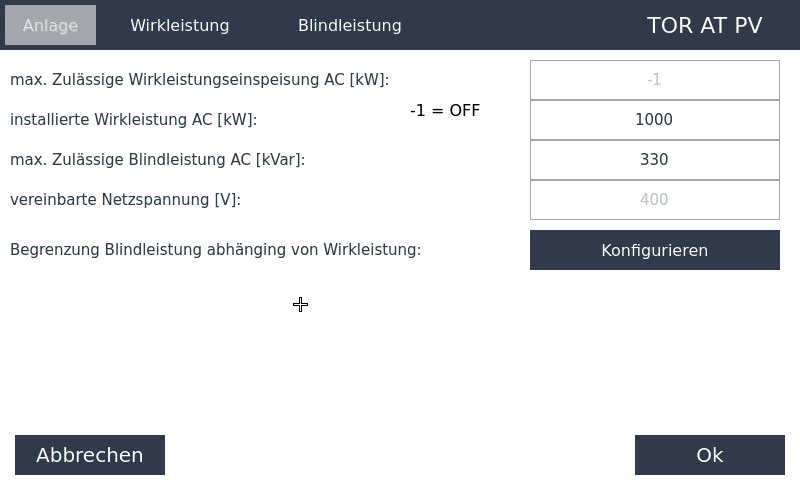Select the Blindleistung input showing 330
The height and width of the screenshot is (480, 800).
click(x=654, y=160)
